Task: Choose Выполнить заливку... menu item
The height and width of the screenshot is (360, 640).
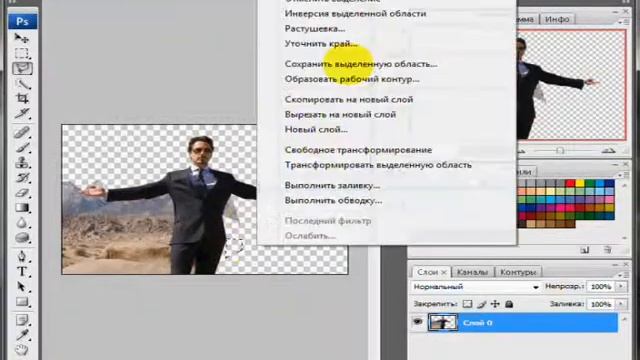Action: (x=332, y=186)
